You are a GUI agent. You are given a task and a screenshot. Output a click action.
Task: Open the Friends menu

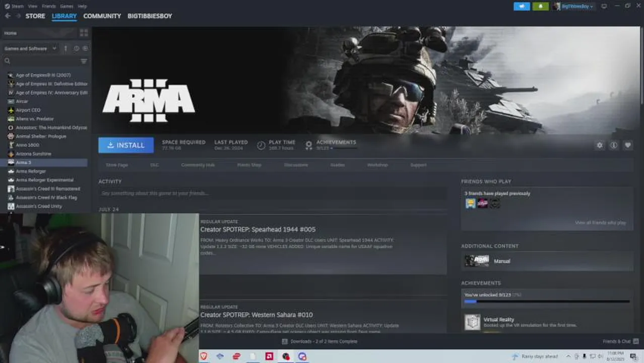tap(49, 7)
